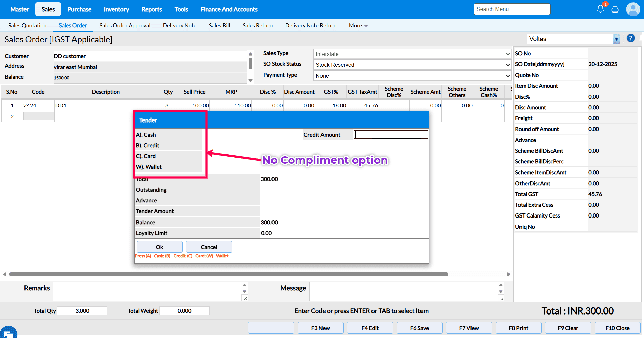This screenshot has height=338, width=644.
Task: Click left arrow of horizontal scrollbar
Action: 5,274
